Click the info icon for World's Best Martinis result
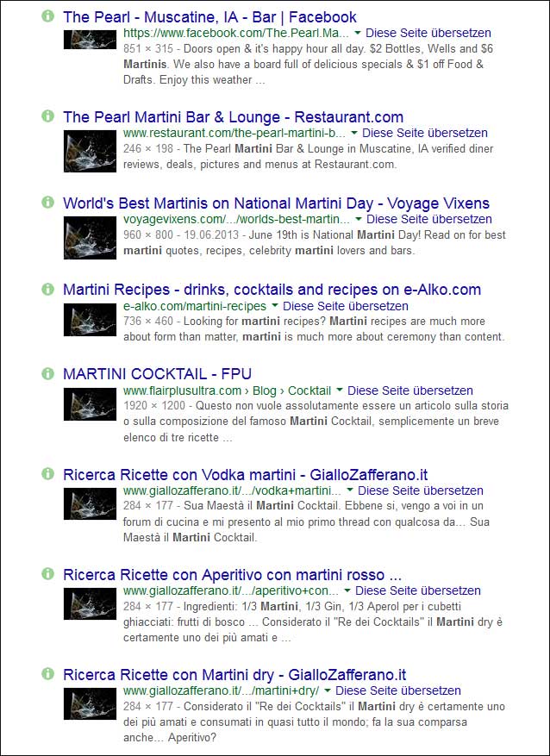This screenshot has width=550, height=756. click(47, 202)
